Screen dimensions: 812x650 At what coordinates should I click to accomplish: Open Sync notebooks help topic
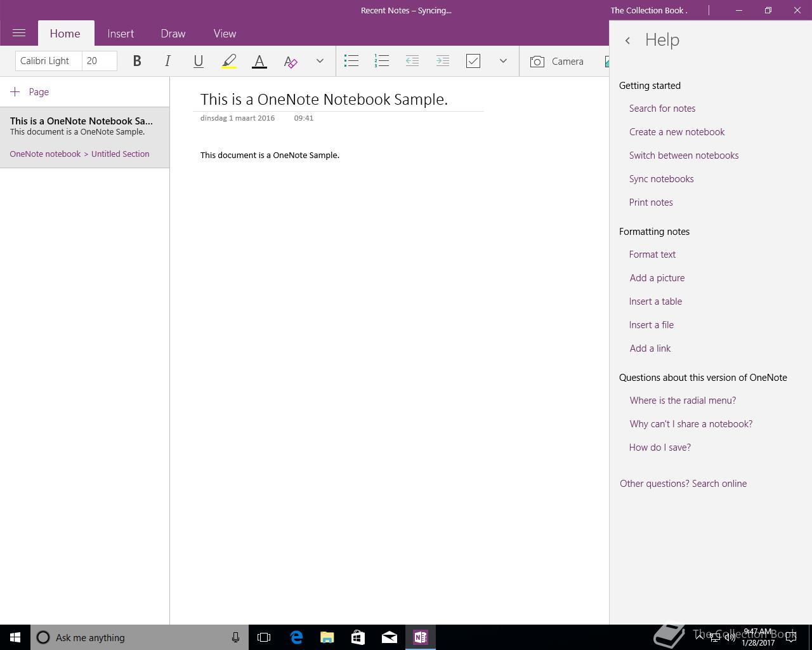[662, 179]
